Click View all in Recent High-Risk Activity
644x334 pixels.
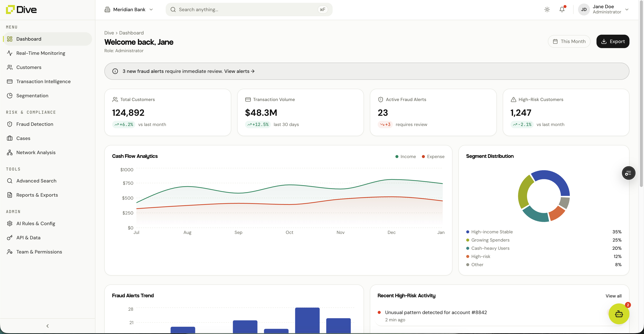(613, 296)
